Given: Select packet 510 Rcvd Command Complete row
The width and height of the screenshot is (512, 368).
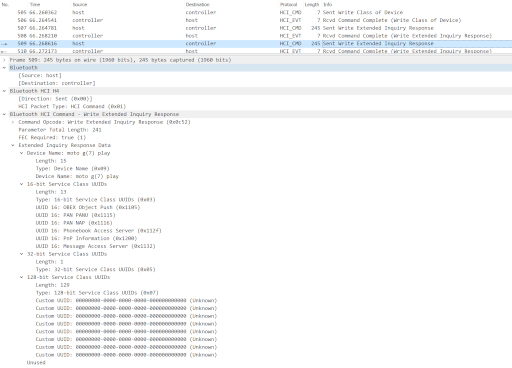Looking at the screenshot, I should pyautogui.click(x=256, y=51).
